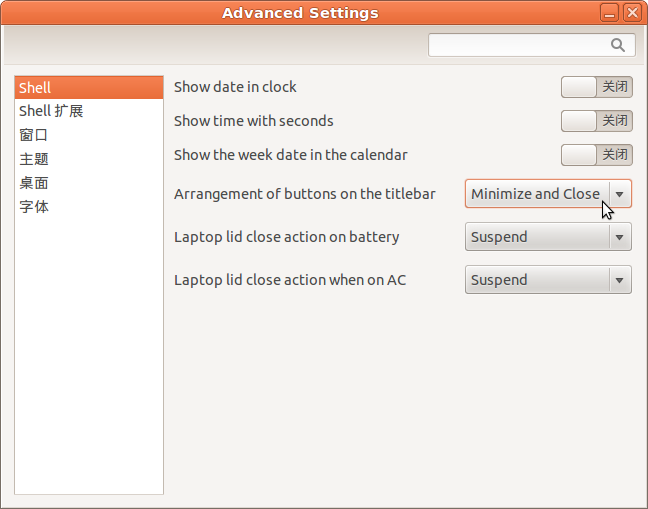Click the arrow on battery Suspend combo

point(619,237)
